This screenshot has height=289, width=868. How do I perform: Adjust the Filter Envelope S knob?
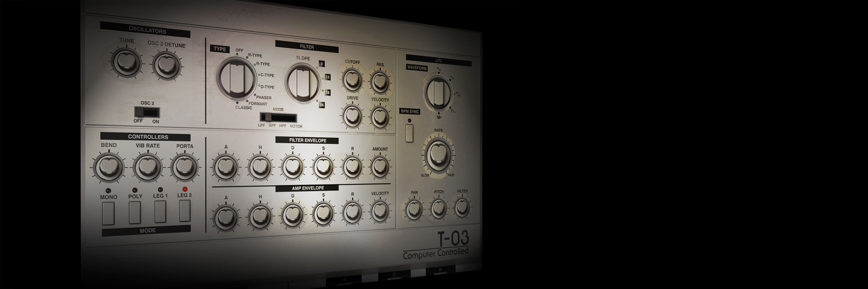click(323, 167)
